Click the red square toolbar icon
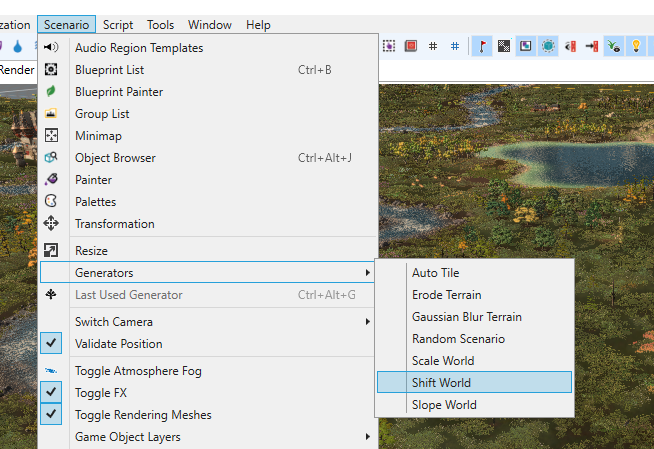Viewport: 654px width, 449px height. click(x=411, y=46)
